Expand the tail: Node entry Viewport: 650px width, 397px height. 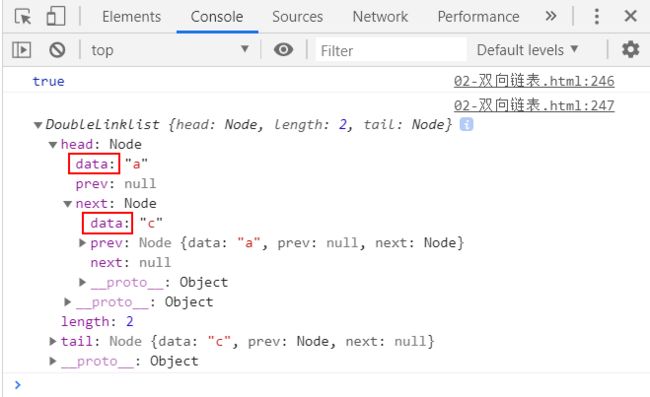click(x=53, y=341)
